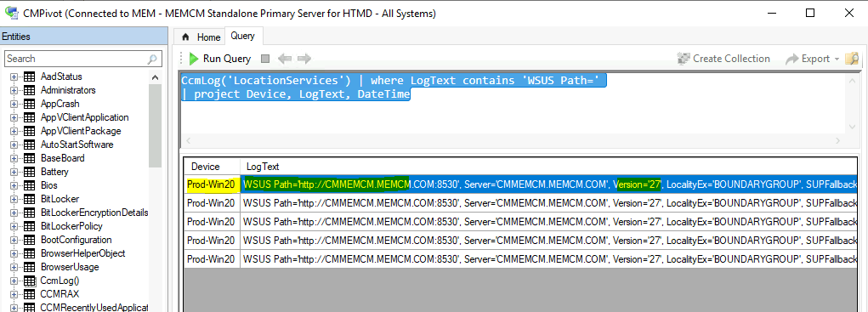Click the query editor vertical scroll up arrow
This screenshot has height=312, width=868.
click(x=853, y=80)
